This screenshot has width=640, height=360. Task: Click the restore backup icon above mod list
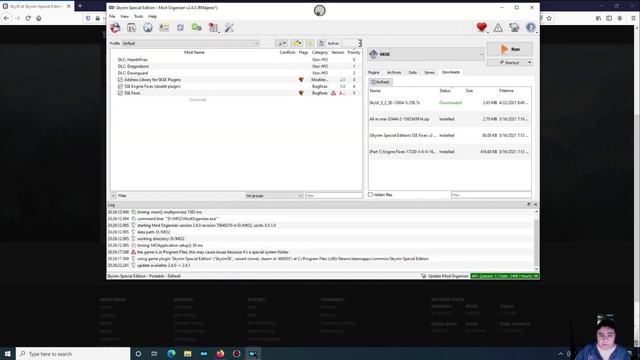[x=310, y=43]
